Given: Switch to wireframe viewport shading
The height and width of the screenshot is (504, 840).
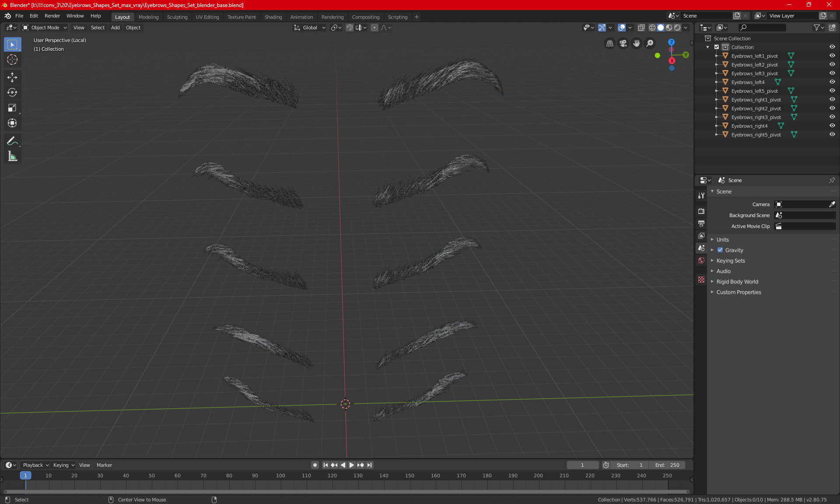Looking at the screenshot, I should (652, 28).
